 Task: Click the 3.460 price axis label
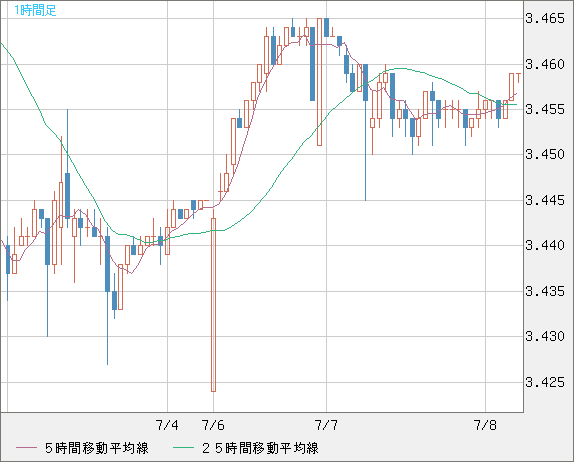[x=545, y=64]
